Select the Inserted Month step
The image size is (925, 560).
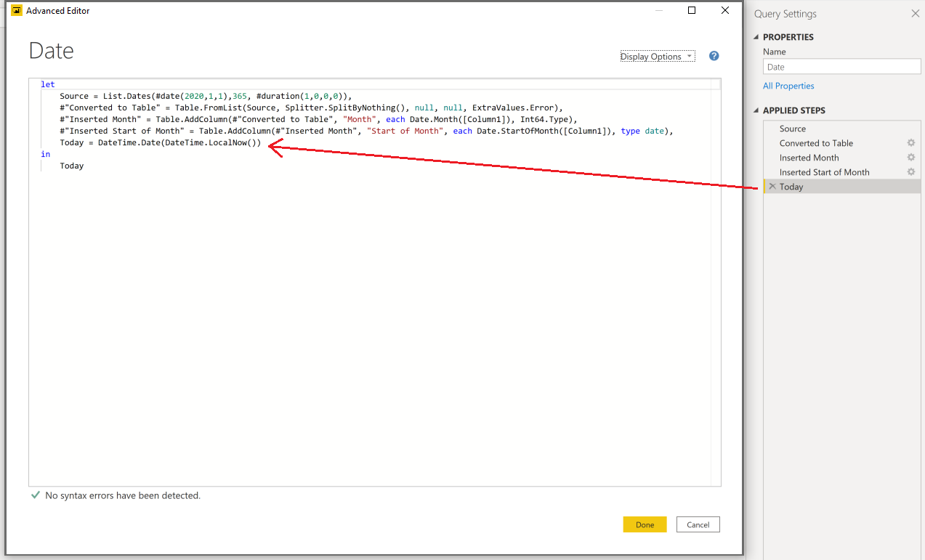[842, 158]
